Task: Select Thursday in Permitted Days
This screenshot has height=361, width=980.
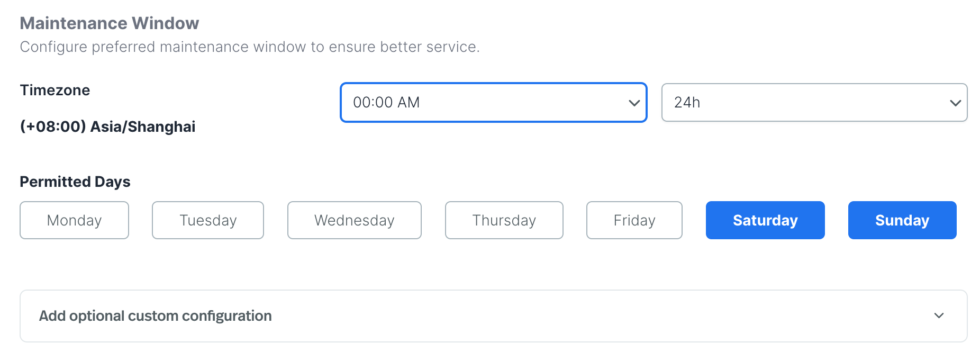Action: 504,220
